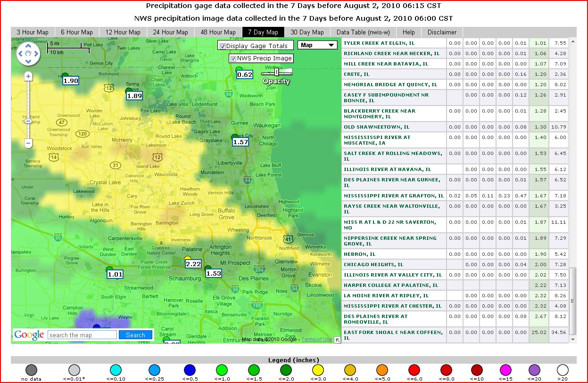The width and height of the screenshot is (588, 383).
Task: Open the Map type dropdown
Action: (318, 45)
